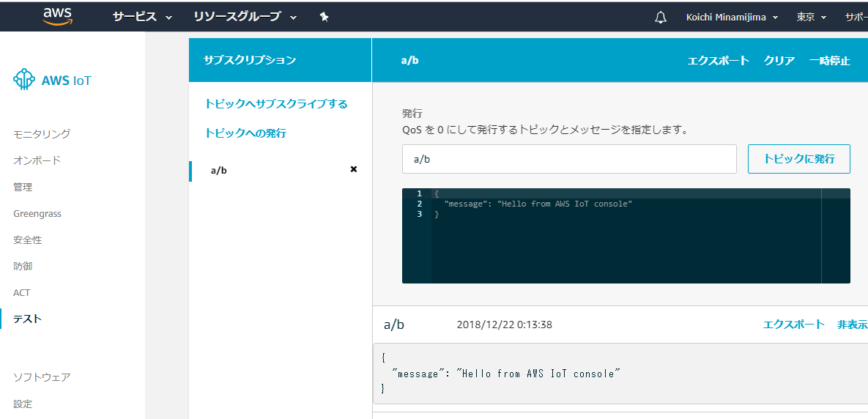Click inside the JSON message editor
The height and width of the screenshot is (419, 868).
pyautogui.click(x=626, y=236)
